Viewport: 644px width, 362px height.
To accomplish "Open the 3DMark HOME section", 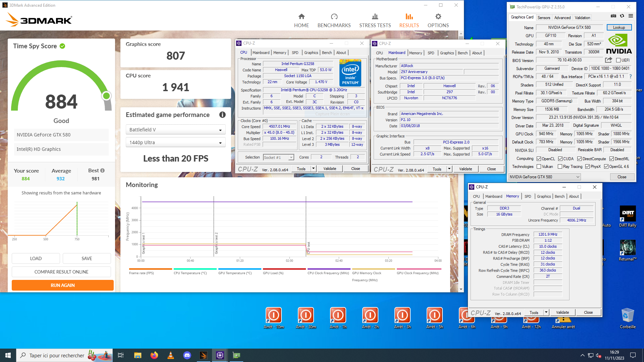I will pyautogui.click(x=301, y=21).
